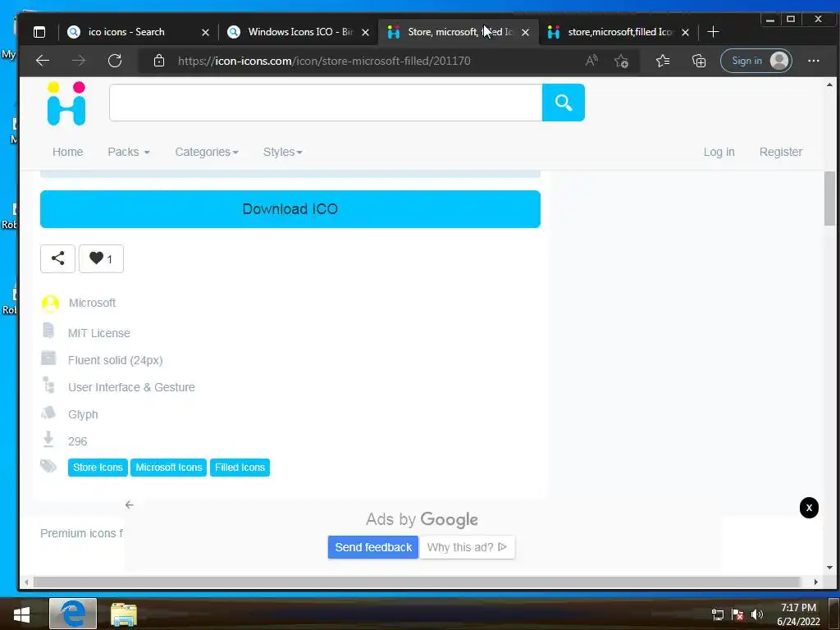Screen dimensions: 840x630
Task: Click the network tray icon
Action: click(717, 614)
